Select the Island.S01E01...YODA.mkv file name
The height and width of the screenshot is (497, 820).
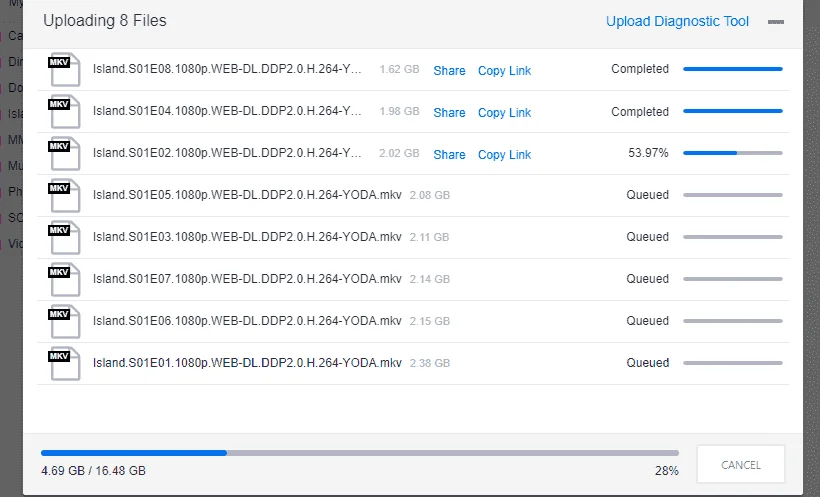point(247,363)
